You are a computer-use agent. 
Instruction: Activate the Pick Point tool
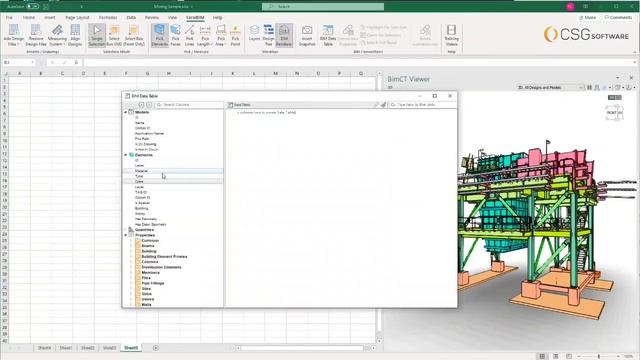coord(235,35)
